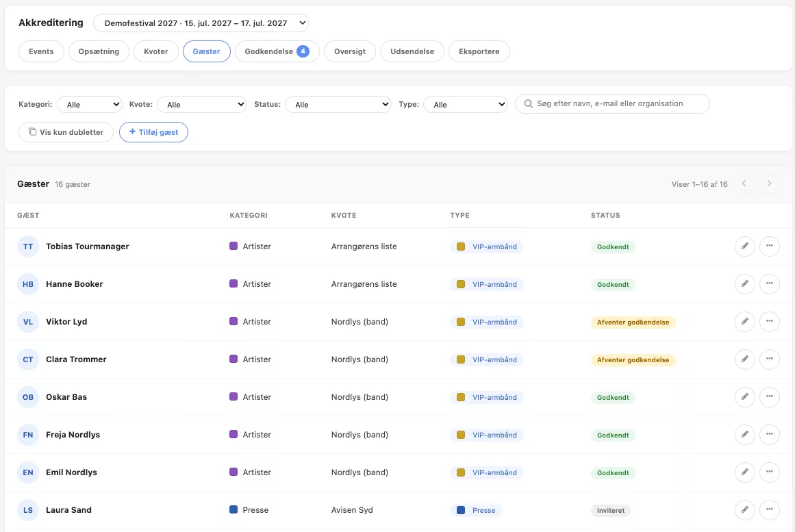Click the guest search field

[612, 103]
